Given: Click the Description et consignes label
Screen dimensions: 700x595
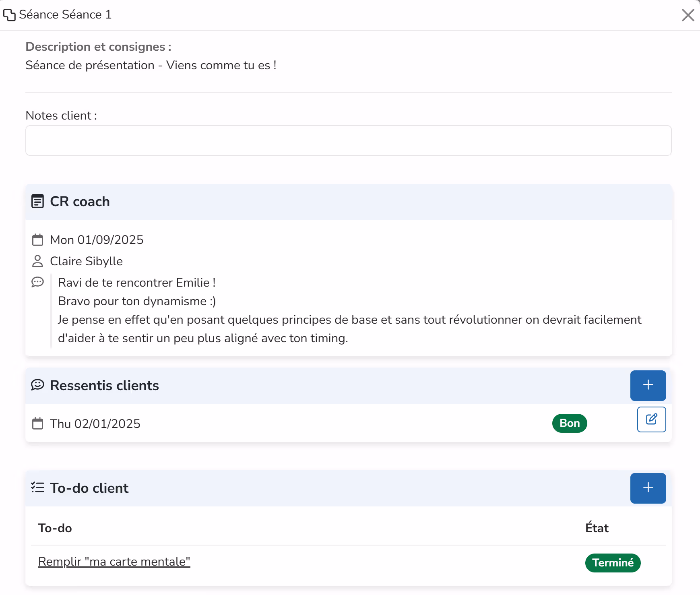Looking at the screenshot, I should pos(98,47).
